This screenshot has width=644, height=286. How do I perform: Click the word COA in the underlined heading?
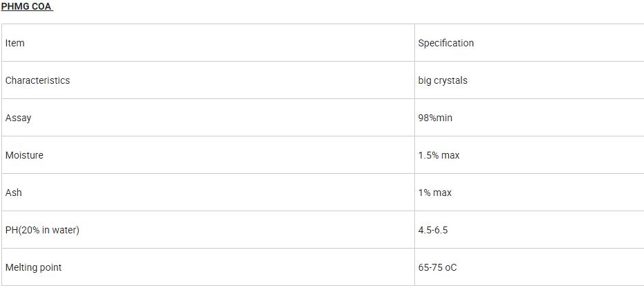pos(42,6)
